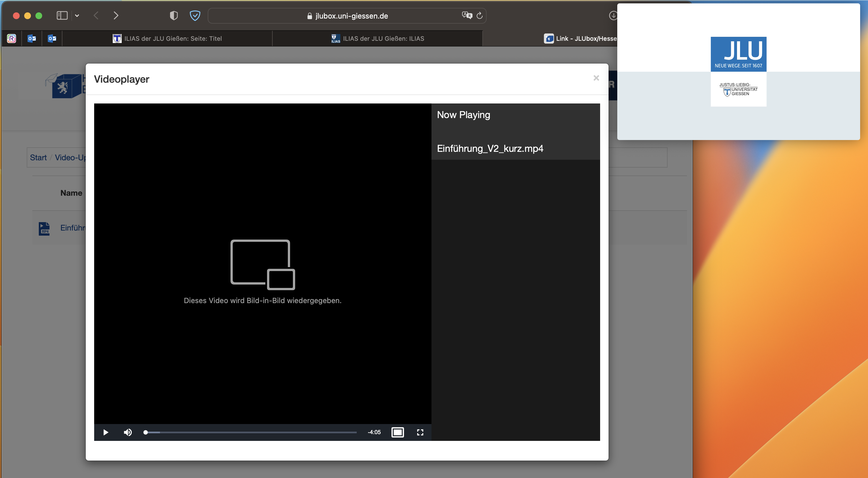Go back in browser history
The height and width of the screenshot is (478, 868).
click(x=96, y=15)
